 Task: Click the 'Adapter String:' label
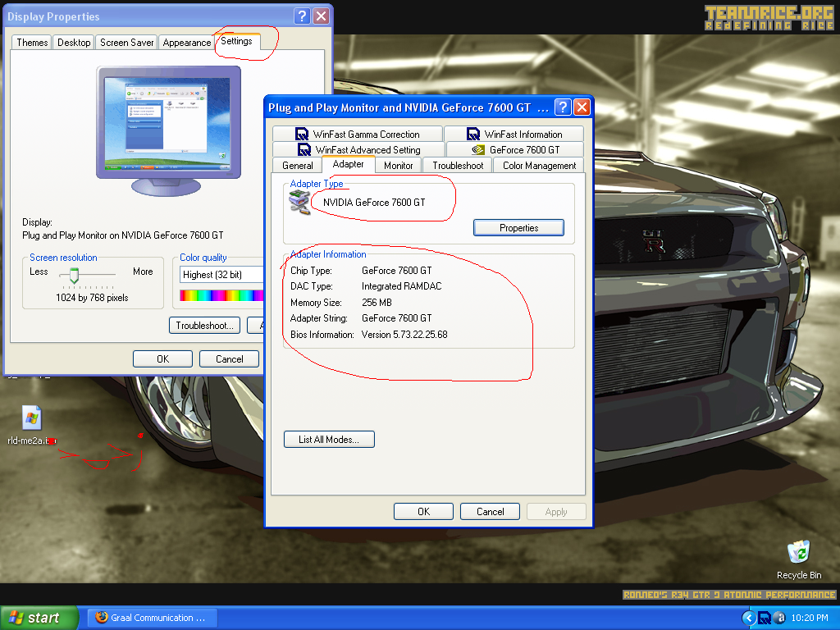319,318
